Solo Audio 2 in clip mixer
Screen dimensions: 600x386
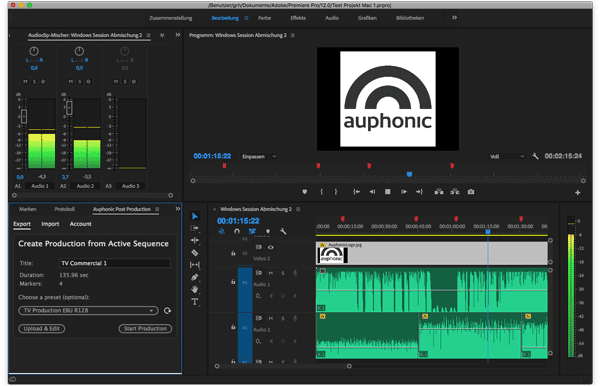click(x=80, y=81)
